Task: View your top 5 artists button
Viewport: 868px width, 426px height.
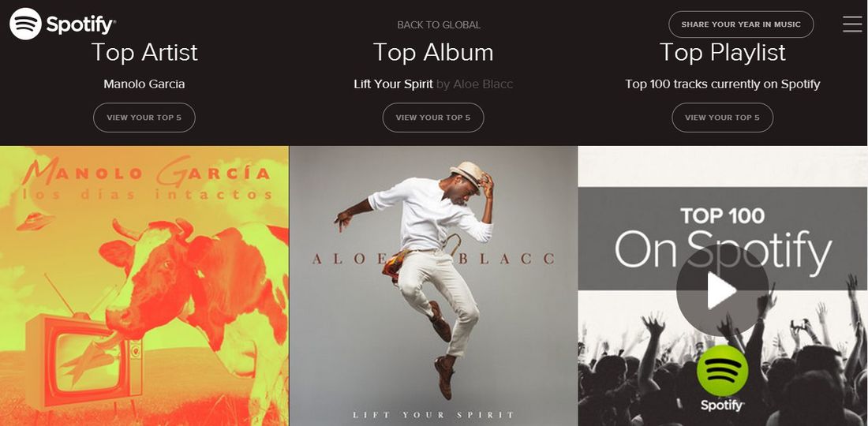Action: 144,118
